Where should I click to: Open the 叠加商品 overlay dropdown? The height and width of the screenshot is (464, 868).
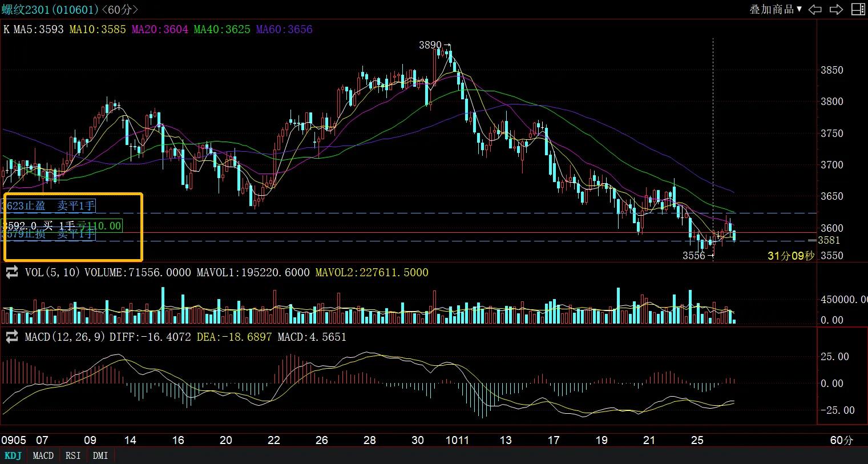tap(776, 9)
